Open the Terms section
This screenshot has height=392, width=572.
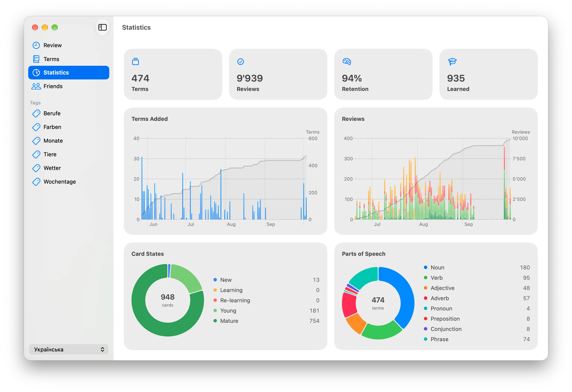69,59
